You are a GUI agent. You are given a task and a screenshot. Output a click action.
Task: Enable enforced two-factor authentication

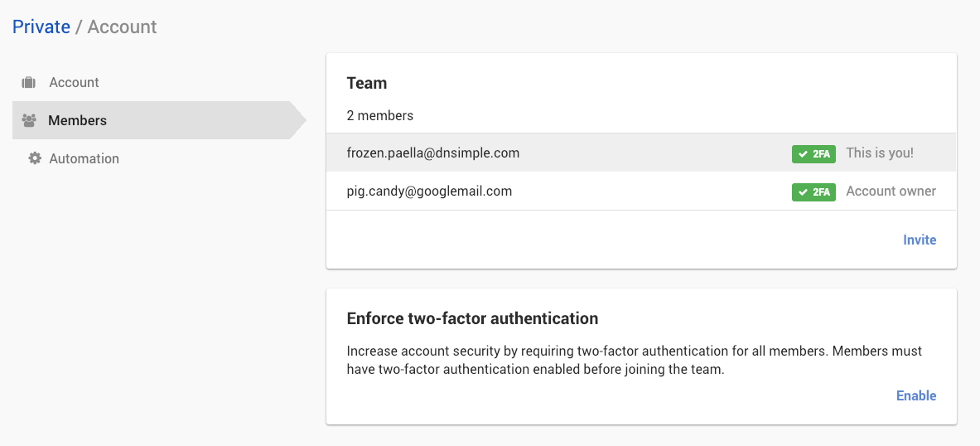pyautogui.click(x=915, y=395)
